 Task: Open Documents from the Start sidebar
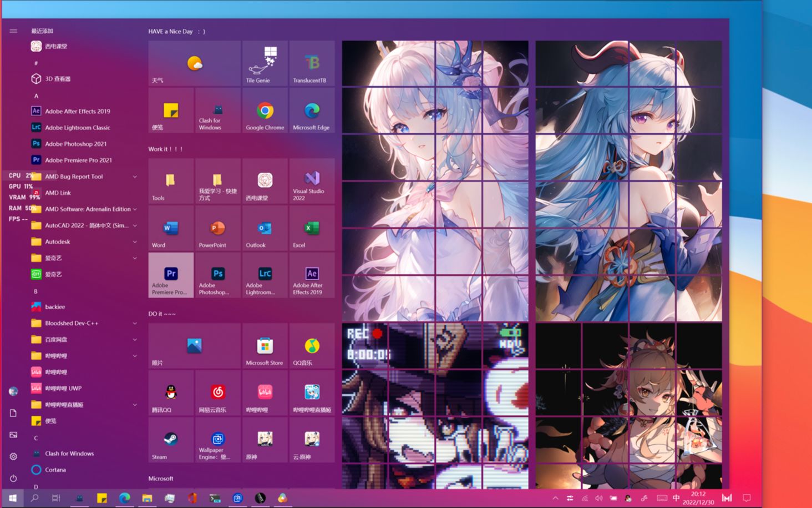pos(13,413)
